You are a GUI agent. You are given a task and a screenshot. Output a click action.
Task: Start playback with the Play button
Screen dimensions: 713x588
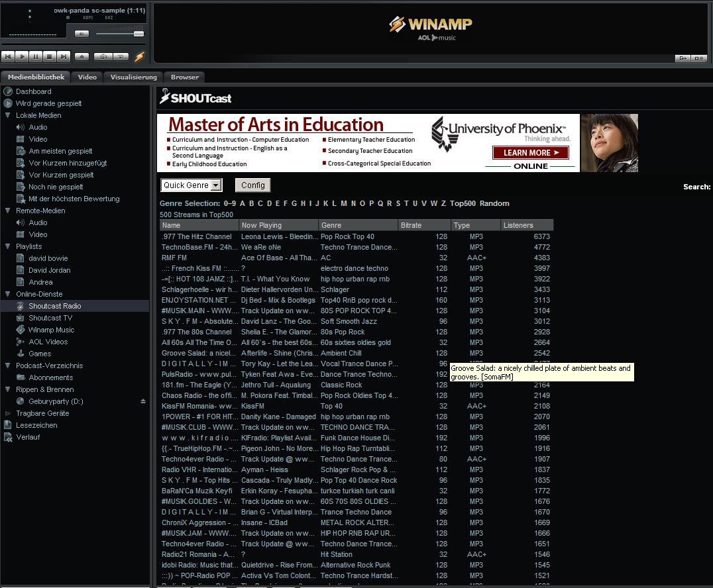pos(21,57)
